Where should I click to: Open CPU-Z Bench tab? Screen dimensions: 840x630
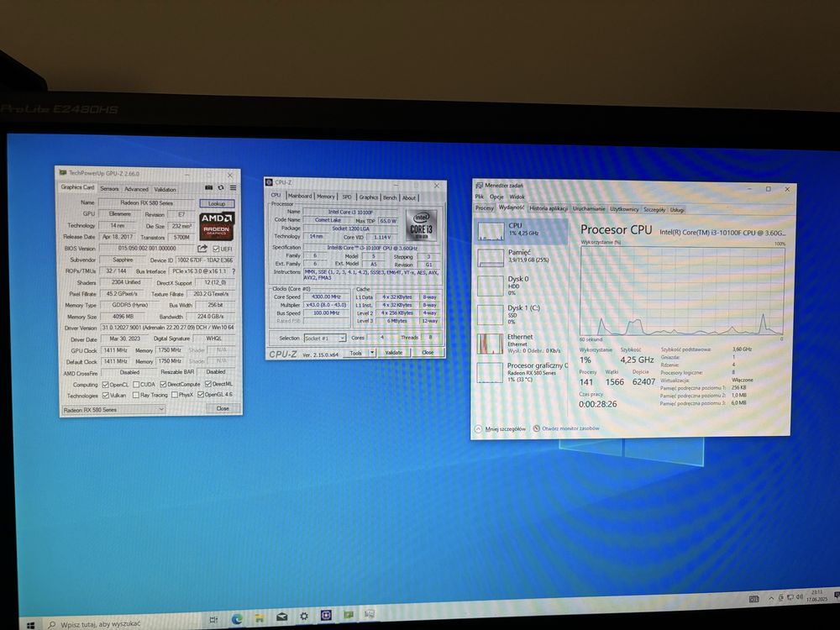point(390,197)
